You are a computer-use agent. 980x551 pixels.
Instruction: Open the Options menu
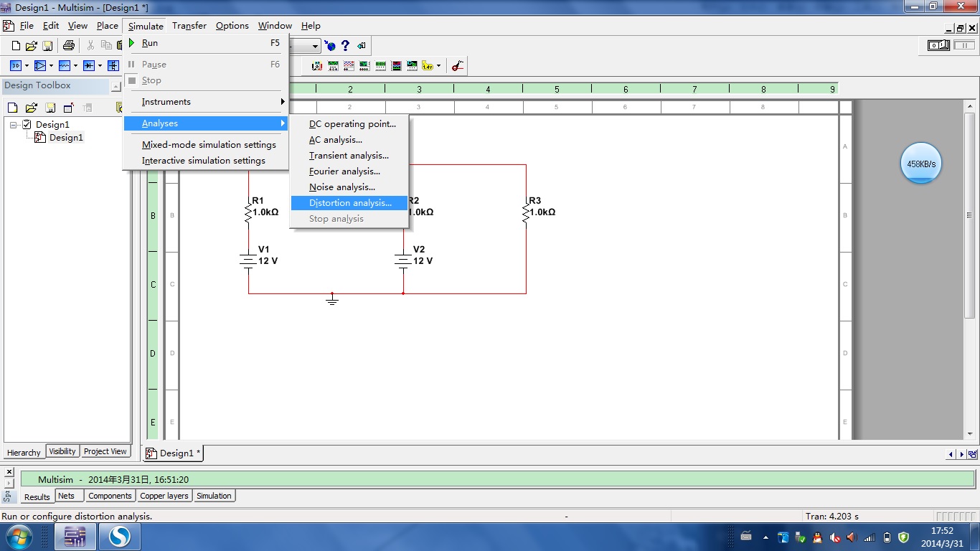coord(232,26)
